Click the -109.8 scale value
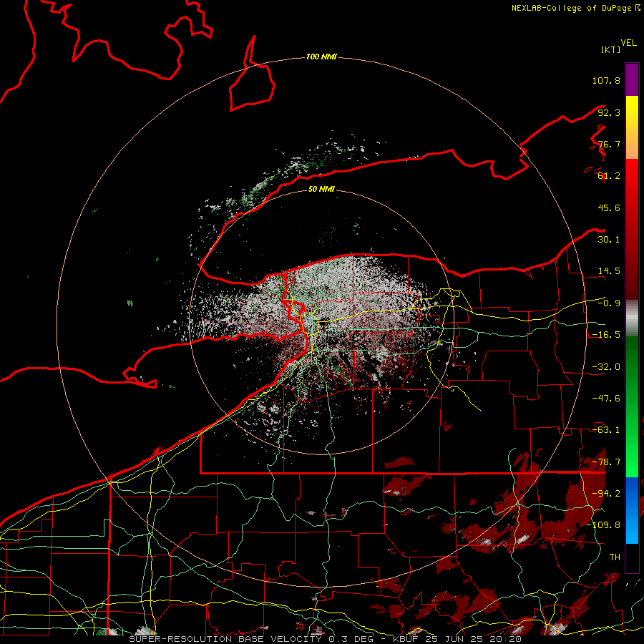The width and height of the screenshot is (644, 644). tap(603, 525)
